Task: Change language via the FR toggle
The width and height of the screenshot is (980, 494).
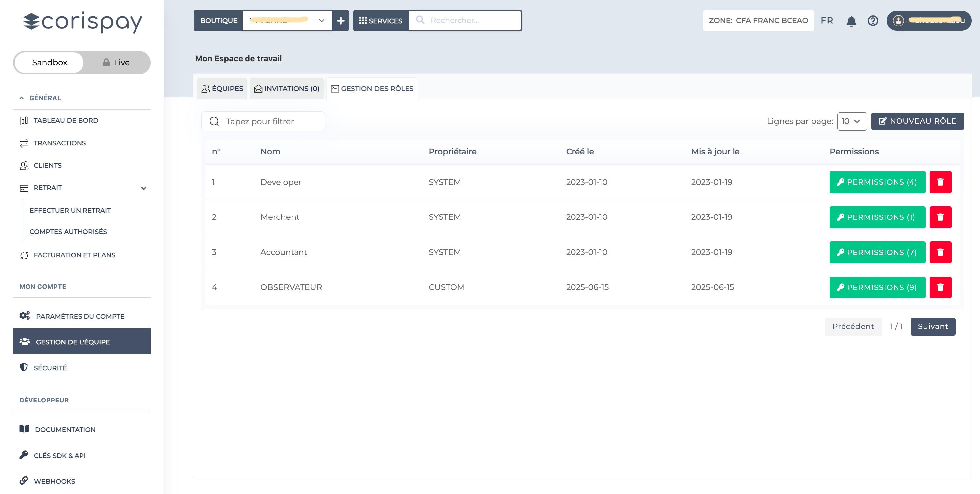Action: (x=827, y=21)
